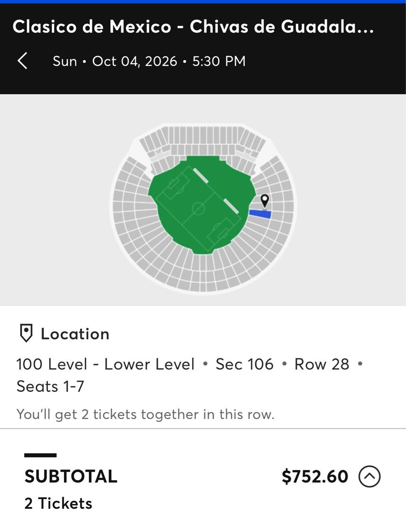The image size is (406, 532).
Task: Tap the green soccer field center circle
Action: pos(199,208)
